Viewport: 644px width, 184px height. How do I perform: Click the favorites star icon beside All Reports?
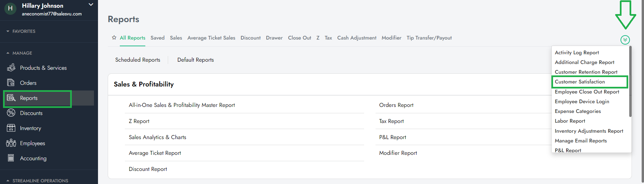[114, 38]
